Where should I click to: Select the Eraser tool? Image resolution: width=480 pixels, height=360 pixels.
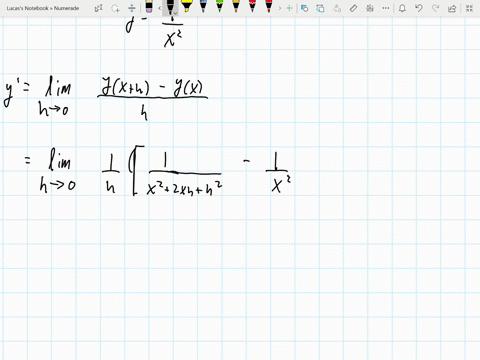(x=149, y=7)
